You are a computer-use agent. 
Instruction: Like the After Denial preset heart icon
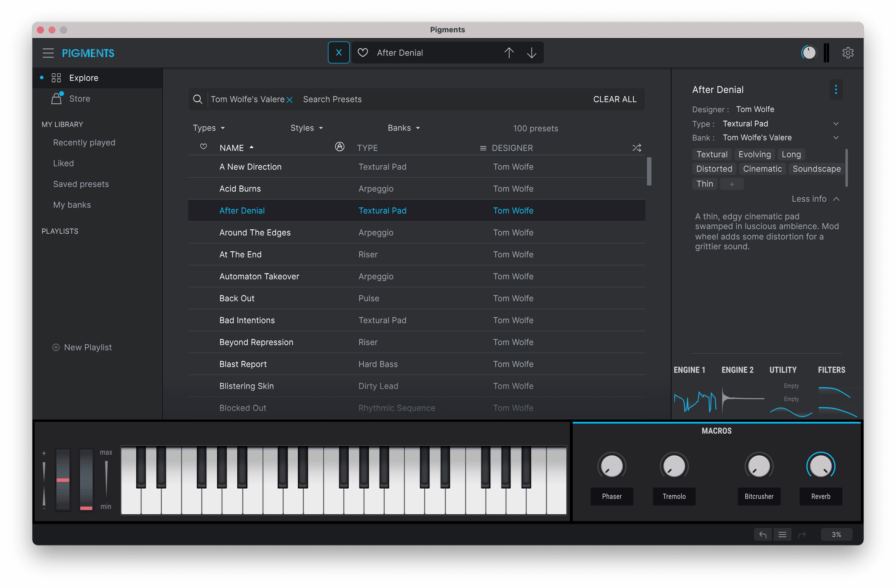pyautogui.click(x=363, y=53)
